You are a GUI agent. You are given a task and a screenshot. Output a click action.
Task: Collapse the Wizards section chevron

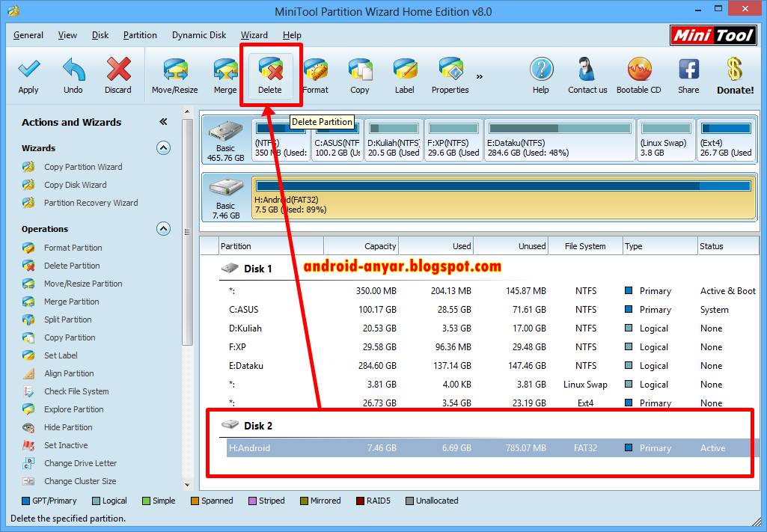click(163, 147)
